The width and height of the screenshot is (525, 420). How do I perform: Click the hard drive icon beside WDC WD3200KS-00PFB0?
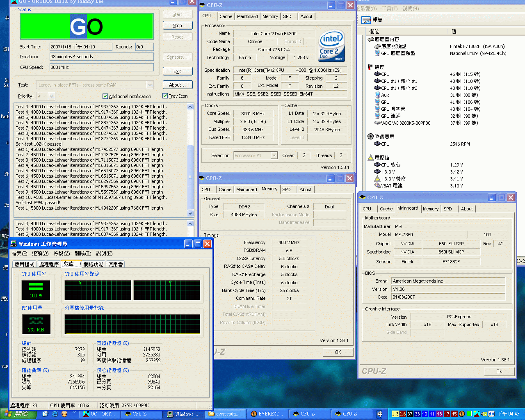tap(377, 123)
